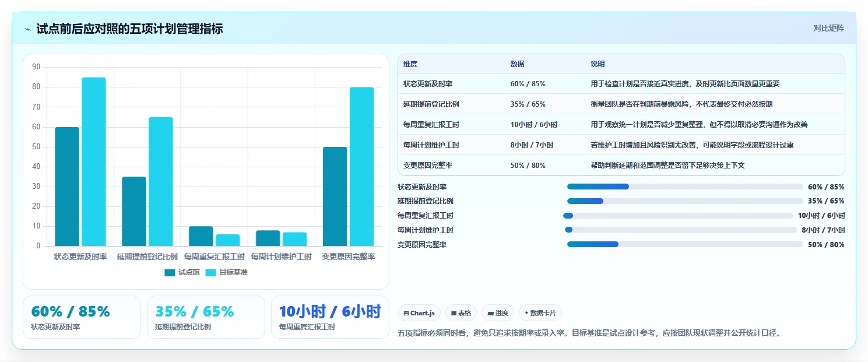Click the description starting 用于检查计划是否接近真实进度
The image size is (868, 362).
tap(685, 84)
